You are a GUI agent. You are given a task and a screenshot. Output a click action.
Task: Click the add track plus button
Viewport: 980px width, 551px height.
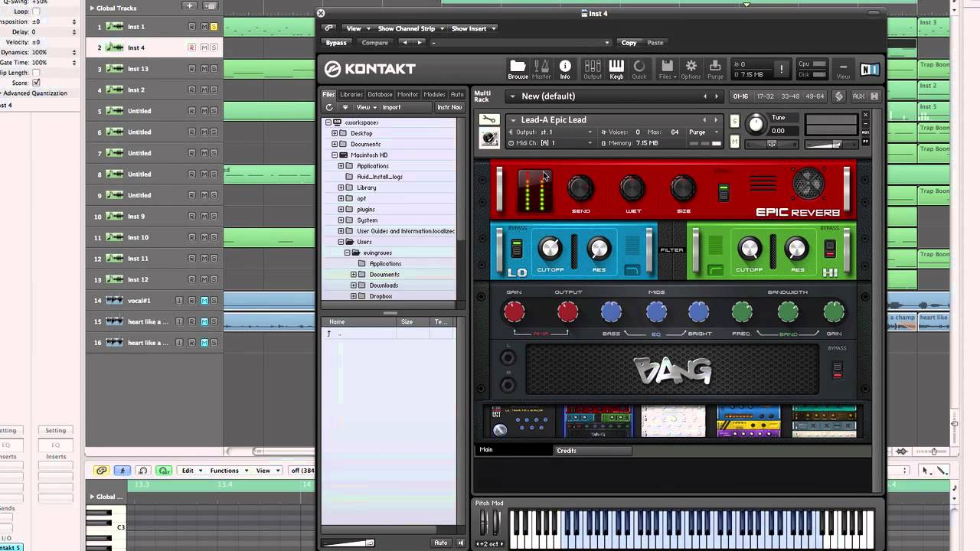pyautogui.click(x=190, y=7)
